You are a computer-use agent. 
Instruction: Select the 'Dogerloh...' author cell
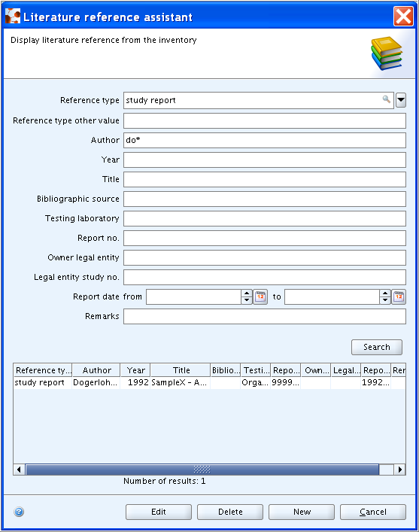coord(96,383)
